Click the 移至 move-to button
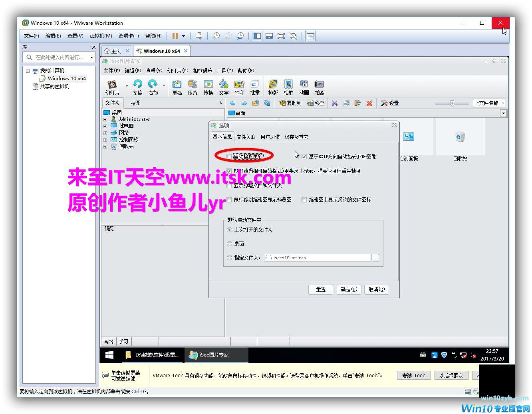 pos(316,103)
